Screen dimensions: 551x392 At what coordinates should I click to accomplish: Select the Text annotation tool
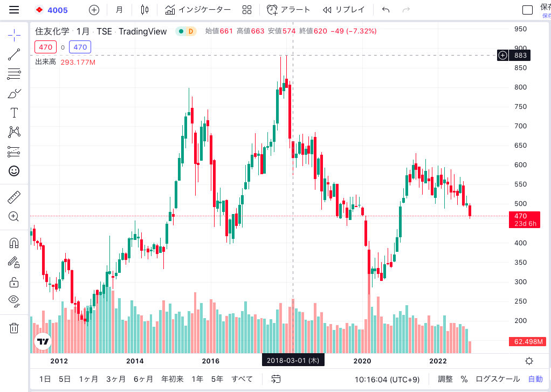(x=14, y=113)
